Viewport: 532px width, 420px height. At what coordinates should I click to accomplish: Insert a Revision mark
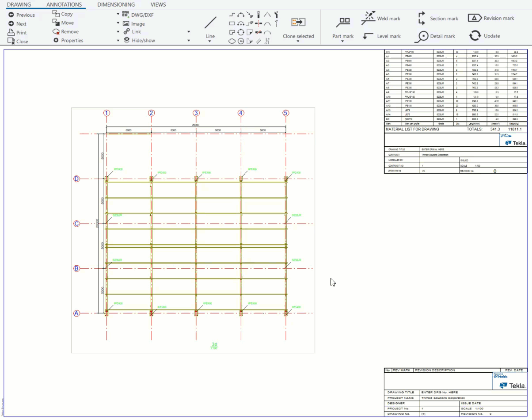[x=474, y=18]
